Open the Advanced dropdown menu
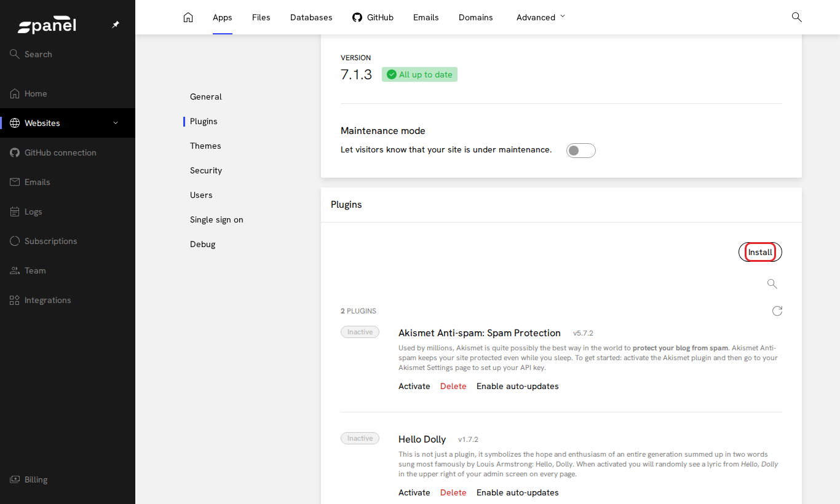 [541, 17]
